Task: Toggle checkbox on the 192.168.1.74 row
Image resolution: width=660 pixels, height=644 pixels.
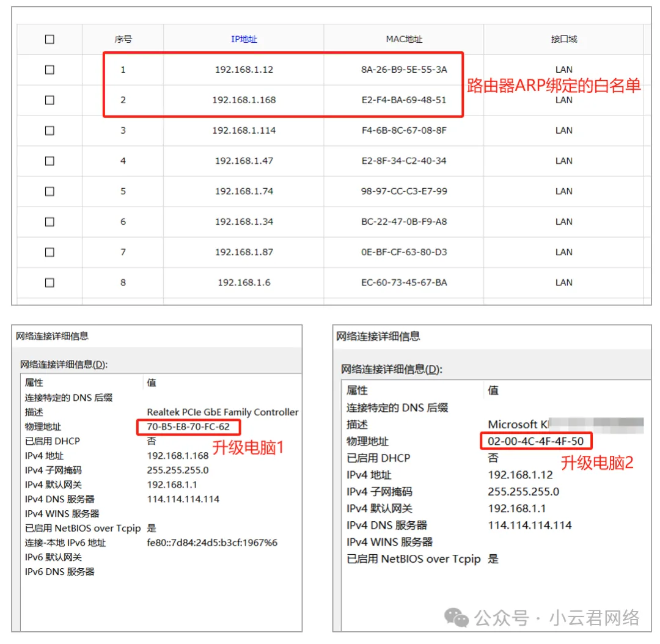Action: [x=50, y=191]
